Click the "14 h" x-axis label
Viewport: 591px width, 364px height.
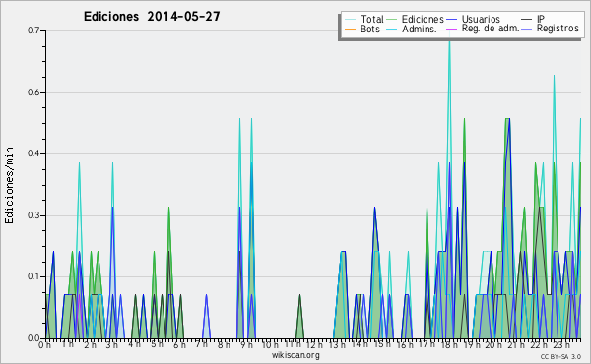[x=360, y=344]
